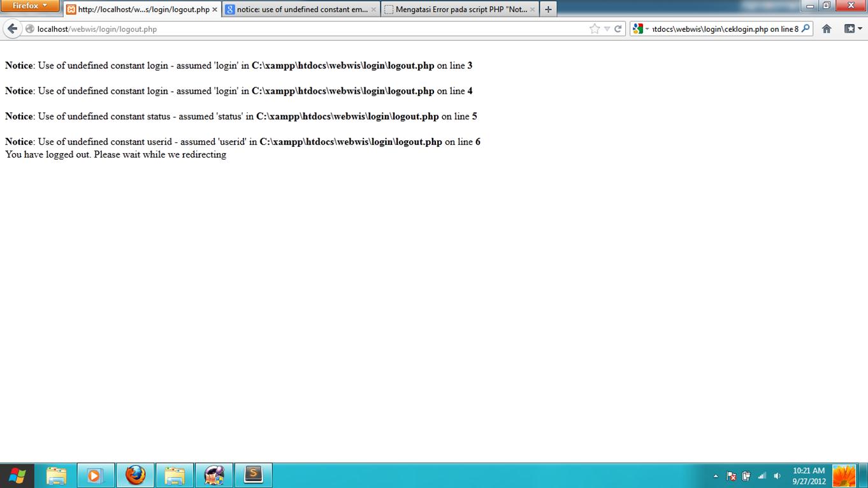Focus the search box containing ceklogin.php text

click(x=725, y=29)
